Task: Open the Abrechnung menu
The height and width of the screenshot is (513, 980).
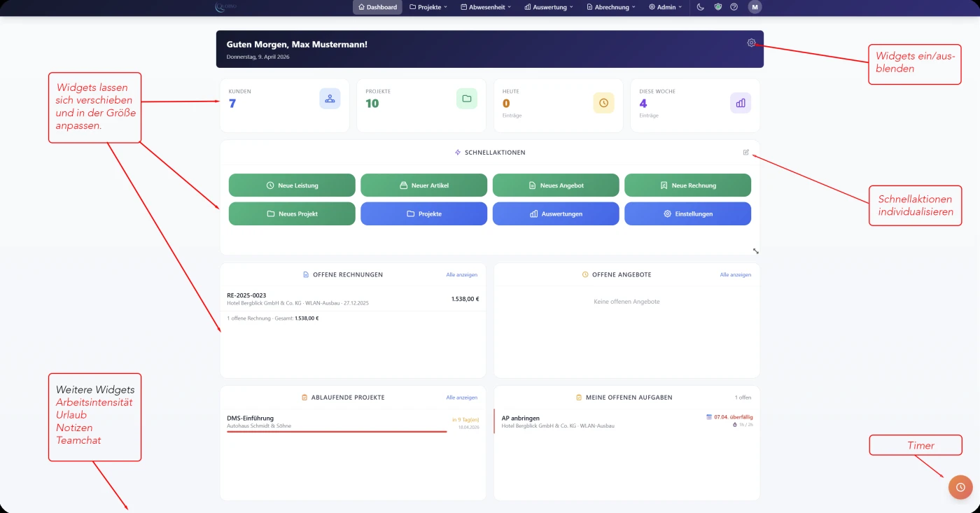Action: click(610, 8)
